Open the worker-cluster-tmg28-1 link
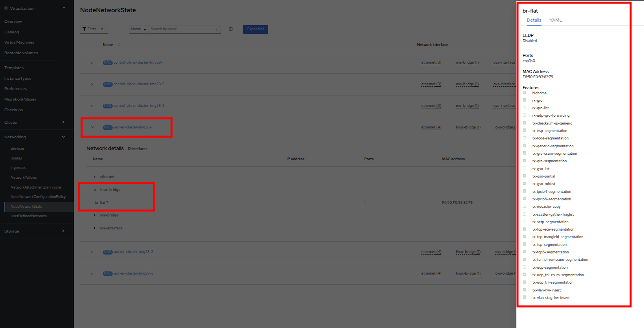644x328 pixels. pos(133,127)
